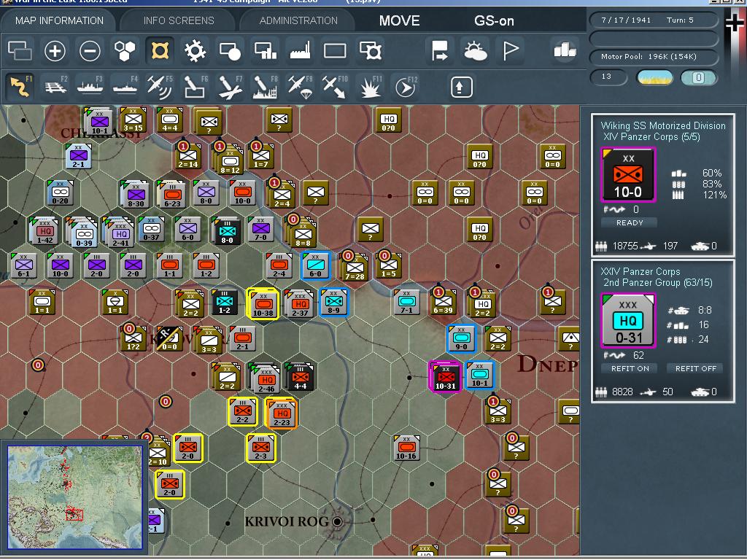Select the HQ 2-37 unit counter

coord(299,303)
